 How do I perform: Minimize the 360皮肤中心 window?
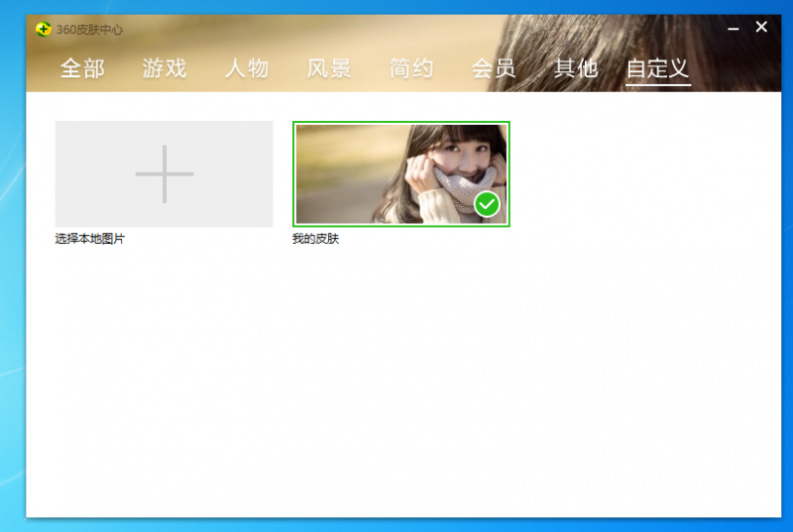click(734, 29)
